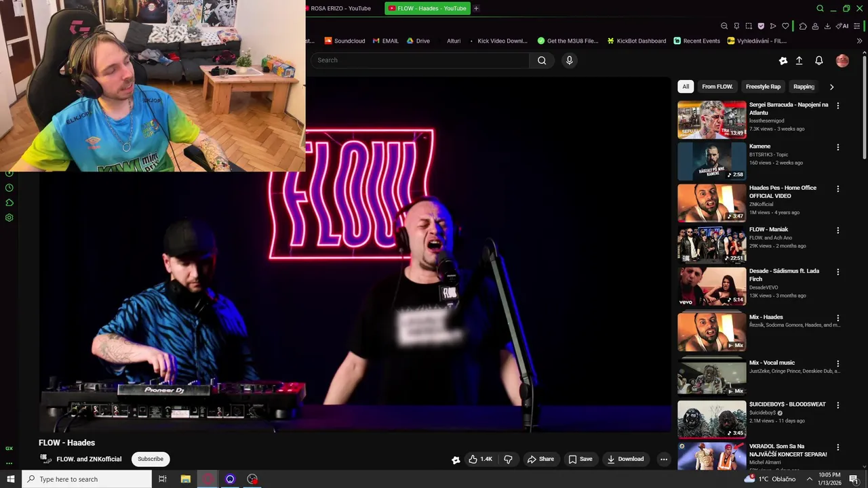Like the video with thumbs up
Image resolution: width=868 pixels, height=488 pixels.
pyautogui.click(x=480, y=459)
